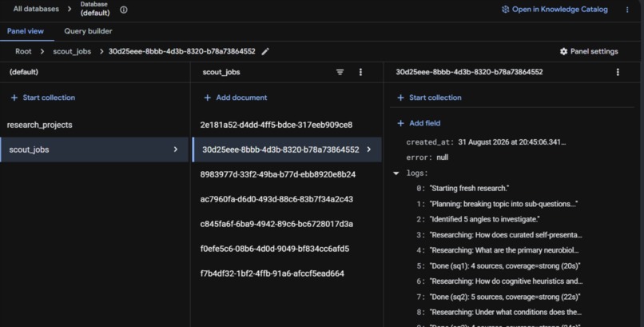Click the Panel settings gear icon

[563, 51]
